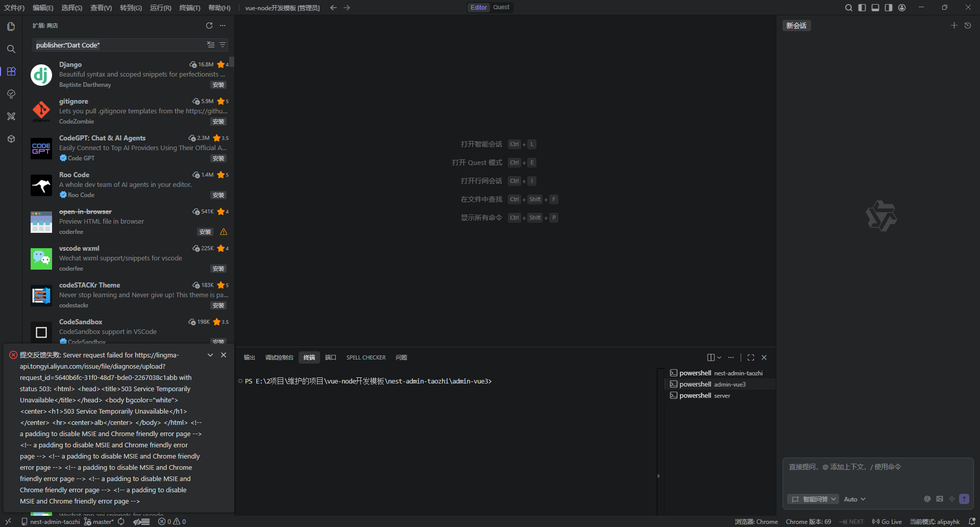Open extensions panel more actions menu

[223, 26]
